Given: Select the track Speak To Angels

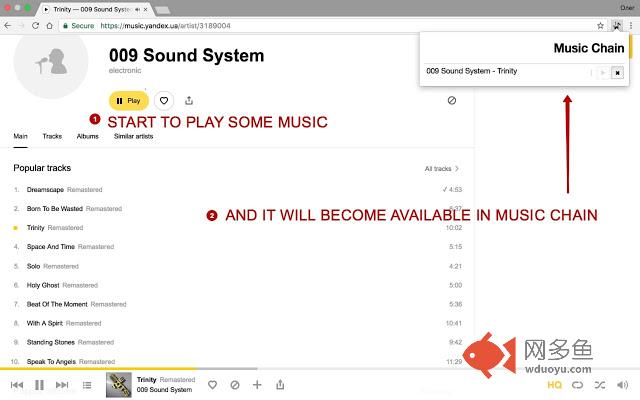Looking at the screenshot, I should (x=51, y=362).
